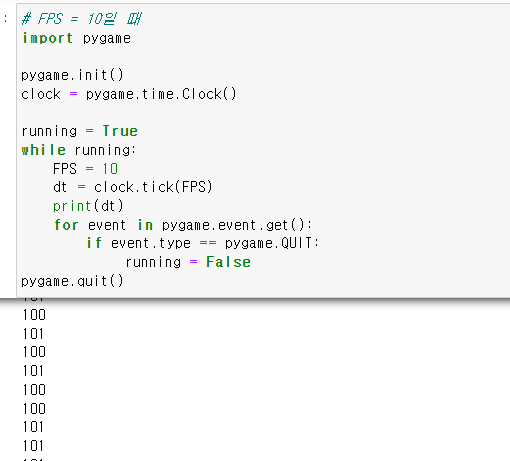Click the 'pygame.QUIT' constant

pos(268,243)
